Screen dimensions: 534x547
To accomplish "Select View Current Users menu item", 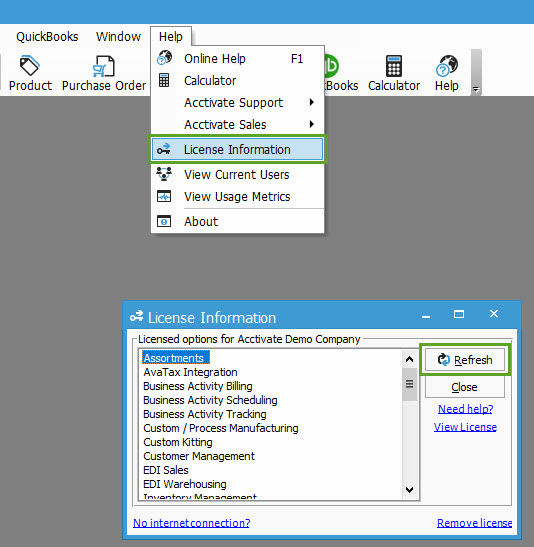I will pos(237,174).
